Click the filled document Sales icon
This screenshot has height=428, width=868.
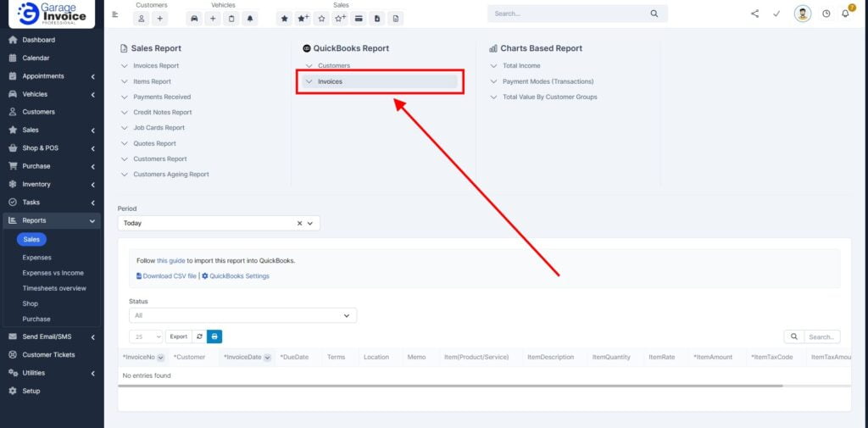tap(377, 19)
